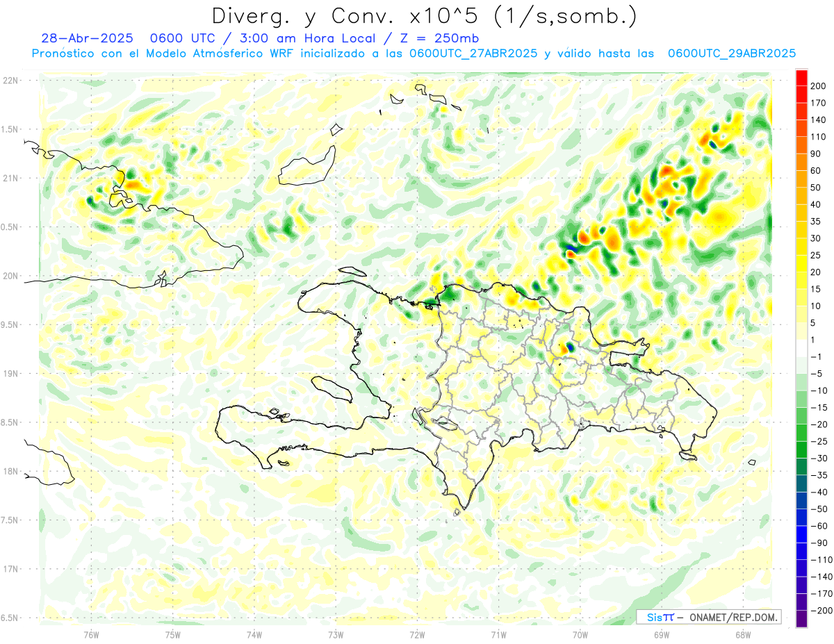Viewport: 834px width, 644px height.
Task: Click the latitude label "21N"
Action: 10,179
